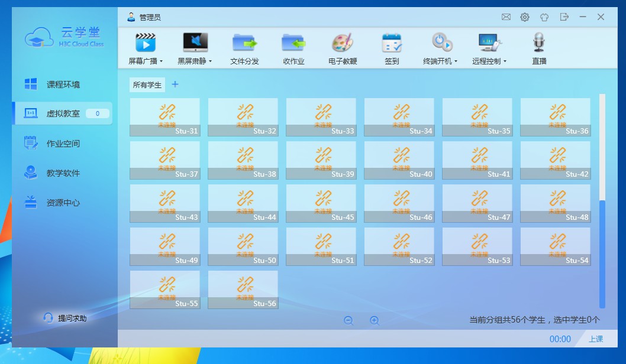Click the 0 badge on 虚拟教室
This screenshot has width=626, height=364.
(x=97, y=113)
